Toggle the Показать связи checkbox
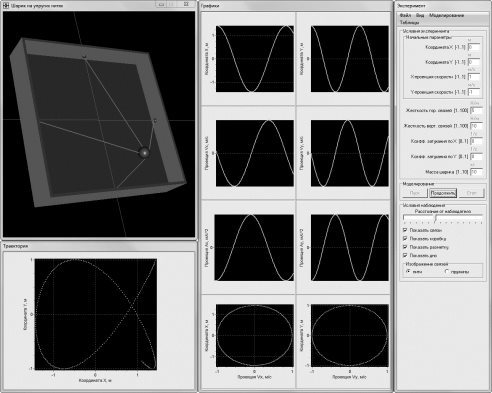Screen dimensions: 492x393 pos(405,230)
